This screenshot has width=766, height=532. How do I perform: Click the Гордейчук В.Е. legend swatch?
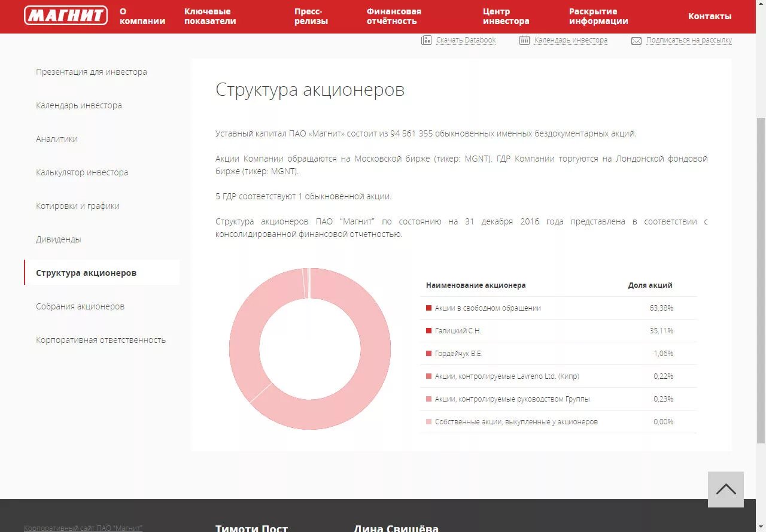[x=428, y=354]
